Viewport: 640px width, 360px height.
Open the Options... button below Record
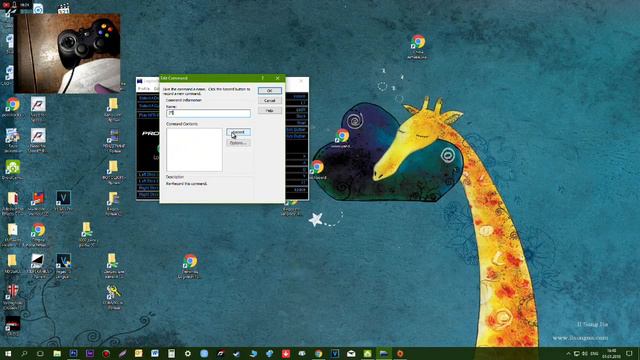click(x=238, y=143)
